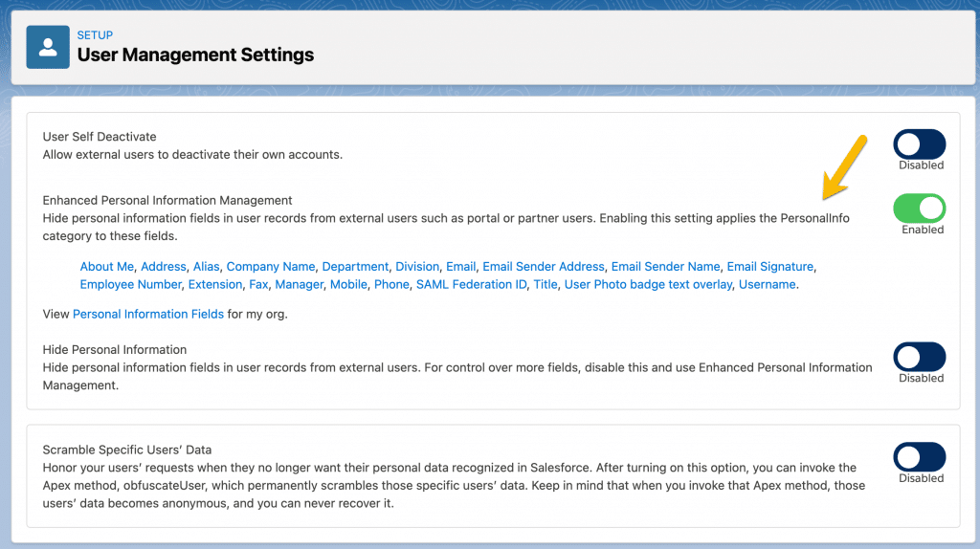Open the About Me field link
The width and height of the screenshot is (980, 549).
tap(107, 267)
